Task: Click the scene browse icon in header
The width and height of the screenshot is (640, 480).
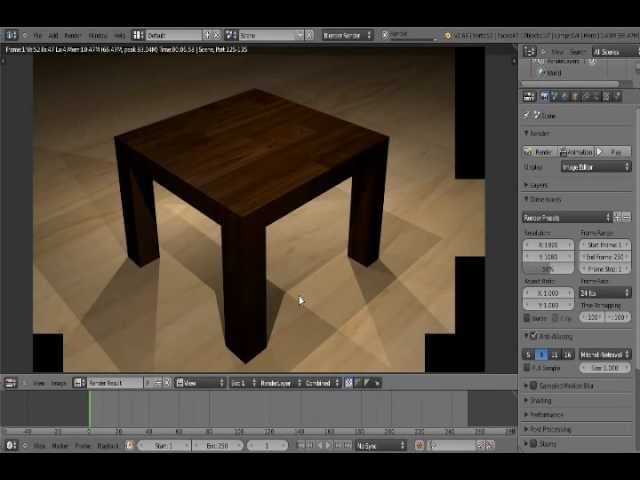Action: tap(231, 35)
